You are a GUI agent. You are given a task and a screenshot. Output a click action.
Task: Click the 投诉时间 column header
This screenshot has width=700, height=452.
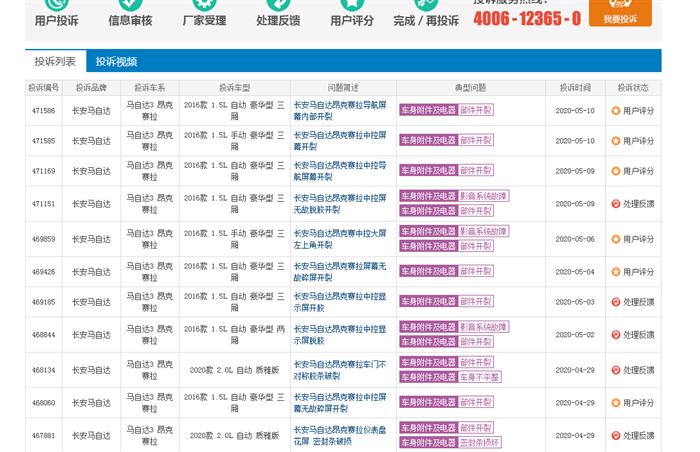coord(575,88)
